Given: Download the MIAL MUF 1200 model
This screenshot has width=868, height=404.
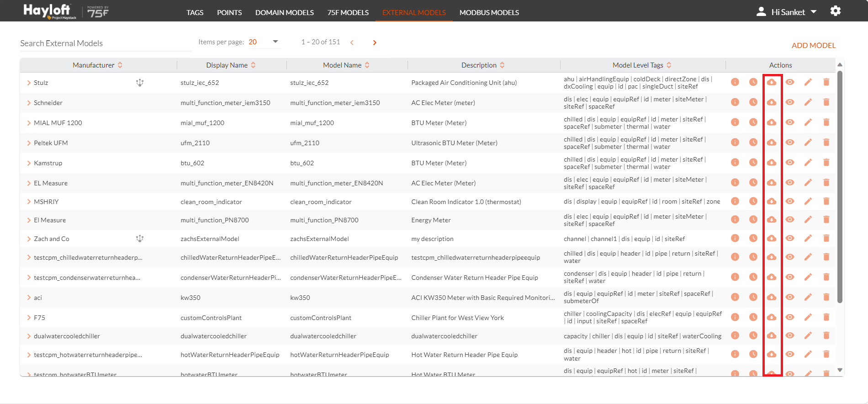Looking at the screenshot, I should pyautogui.click(x=772, y=122).
